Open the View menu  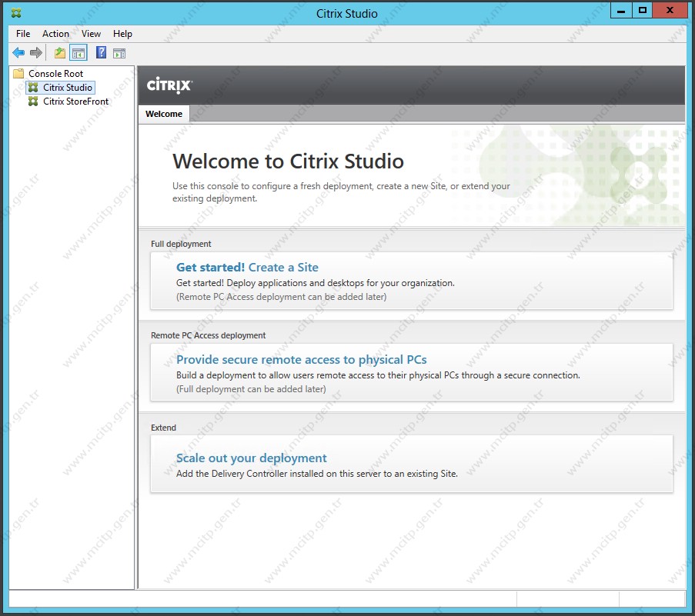91,34
